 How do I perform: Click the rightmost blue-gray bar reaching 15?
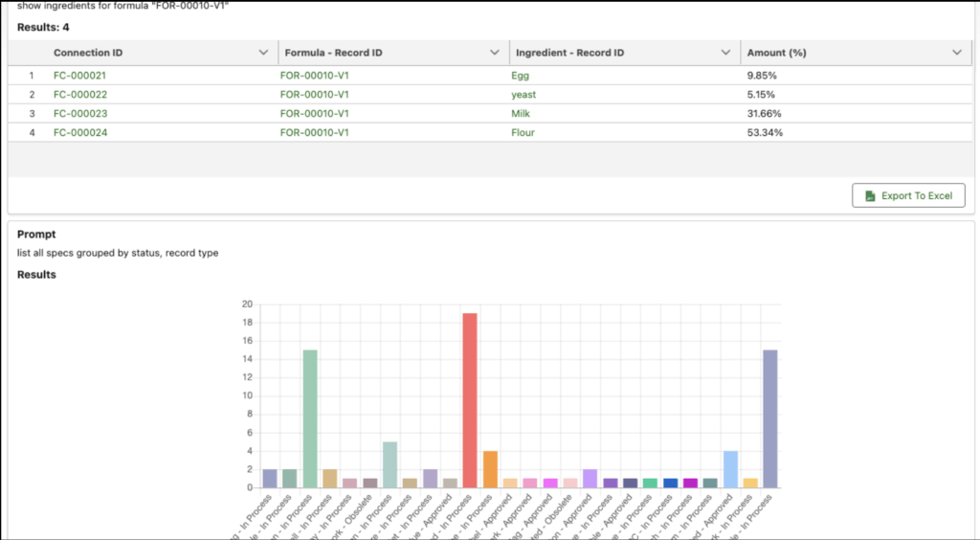tap(770, 418)
